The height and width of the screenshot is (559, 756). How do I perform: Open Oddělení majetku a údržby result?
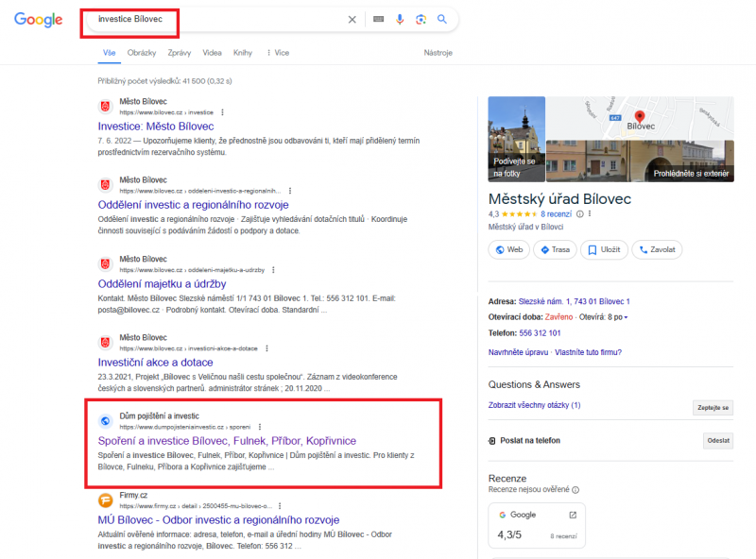click(162, 284)
